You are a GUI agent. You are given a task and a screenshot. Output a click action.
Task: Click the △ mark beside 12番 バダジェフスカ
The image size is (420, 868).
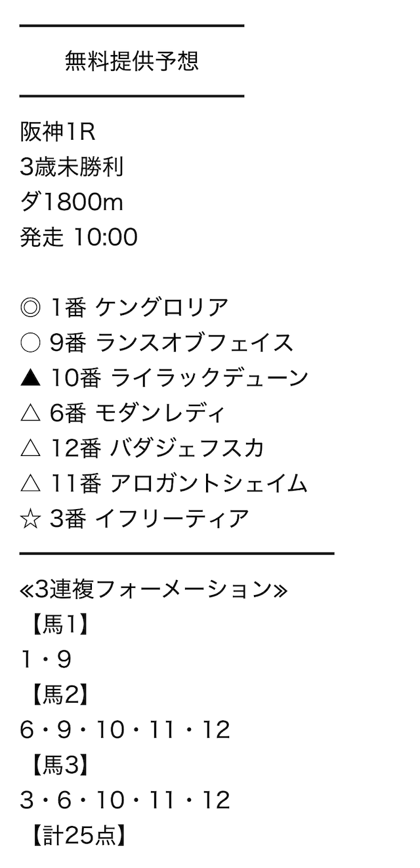click(31, 448)
